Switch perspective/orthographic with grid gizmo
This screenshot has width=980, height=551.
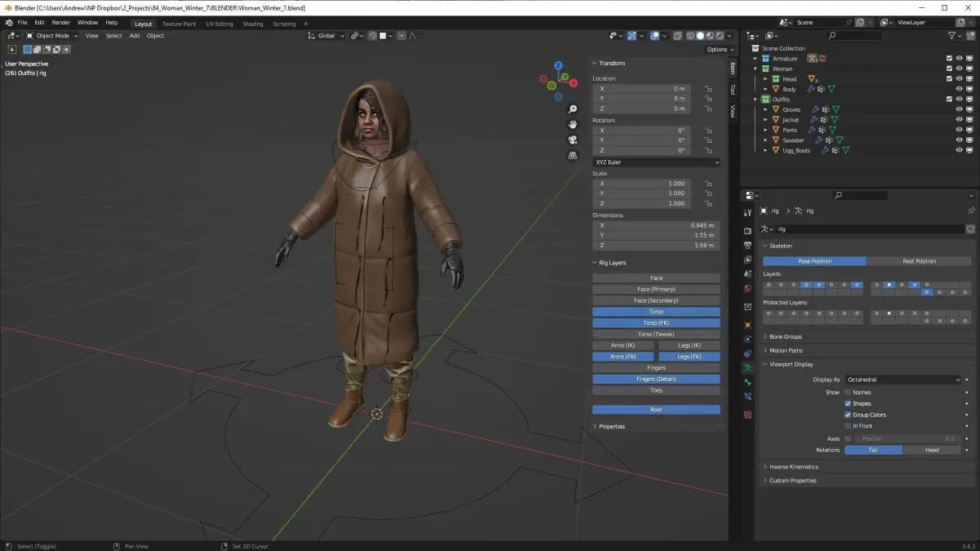pyautogui.click(x=573, y=155)
